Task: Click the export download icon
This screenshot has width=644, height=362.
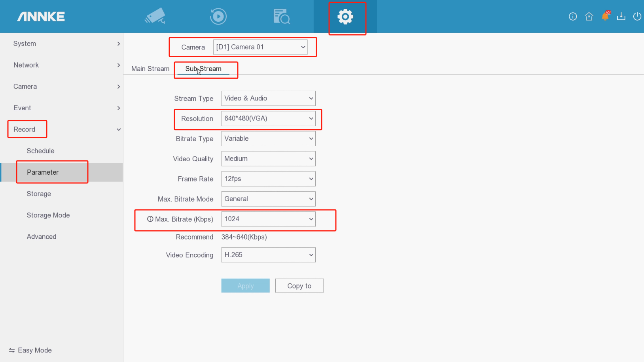Action: (x=621, y=16)
